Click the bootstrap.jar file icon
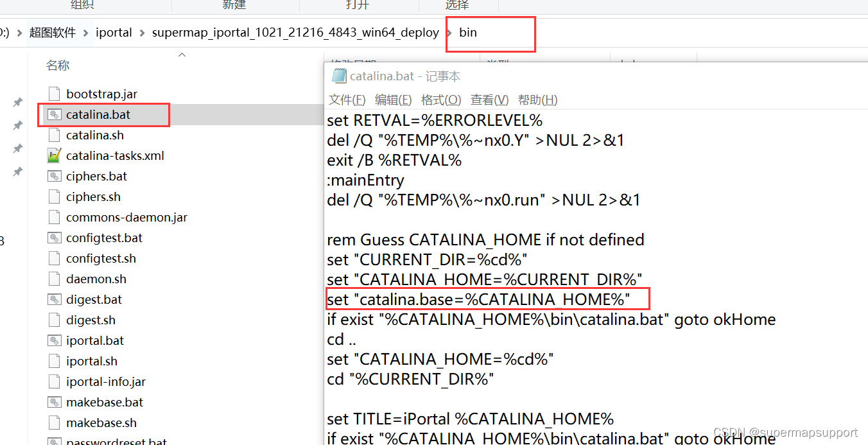868x445 pixels. click(x=54, y=94)
